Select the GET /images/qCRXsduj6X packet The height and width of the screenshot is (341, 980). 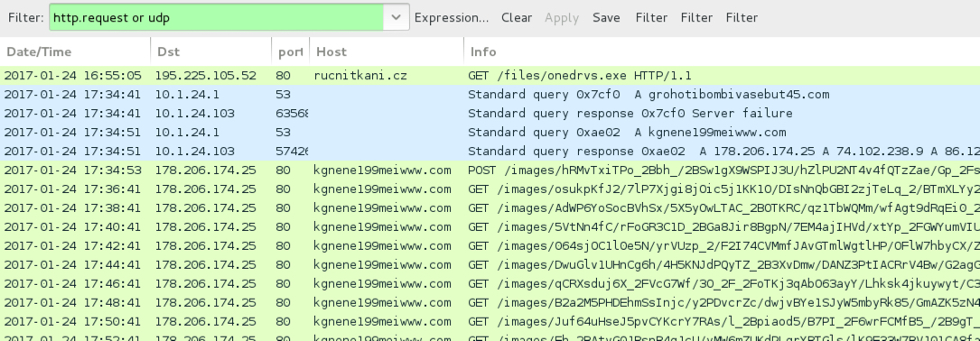(490, 283)
